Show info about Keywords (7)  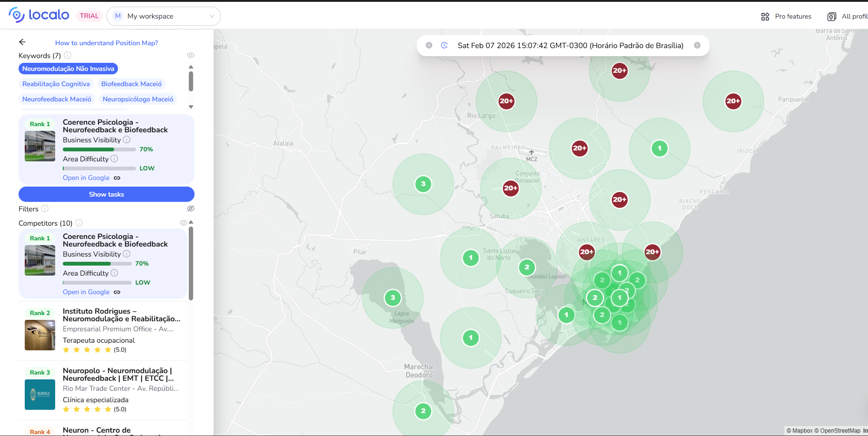(68, 55)
